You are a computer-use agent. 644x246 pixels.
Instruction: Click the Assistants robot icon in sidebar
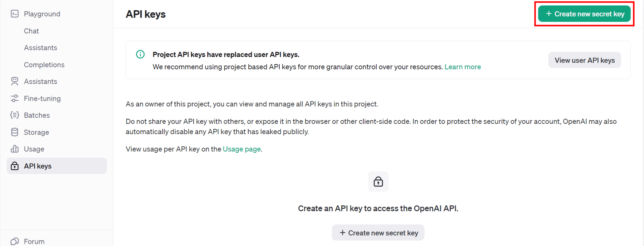[x=14, y=81]
